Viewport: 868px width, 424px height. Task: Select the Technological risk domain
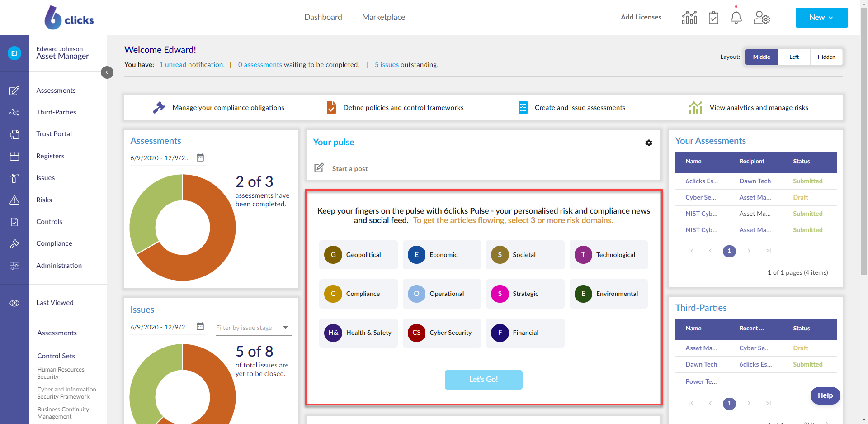(609, 255)
